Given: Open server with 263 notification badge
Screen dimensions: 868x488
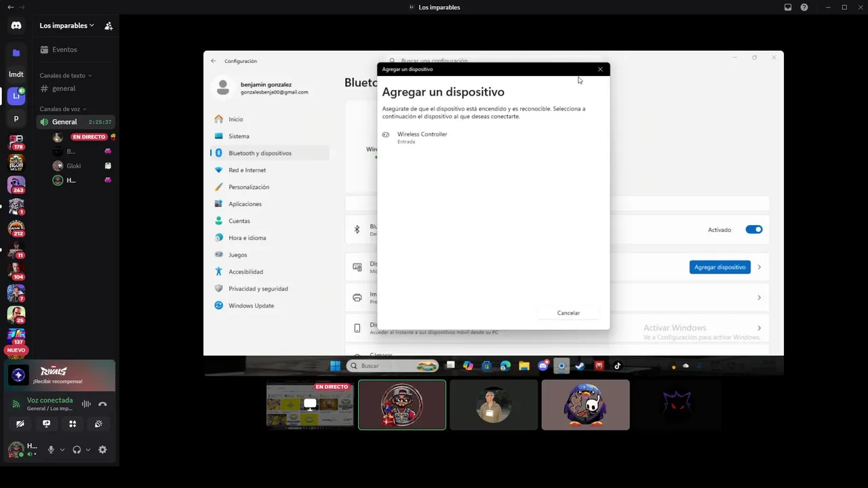Looking at the screenshot, I should [x=16, y=184].
